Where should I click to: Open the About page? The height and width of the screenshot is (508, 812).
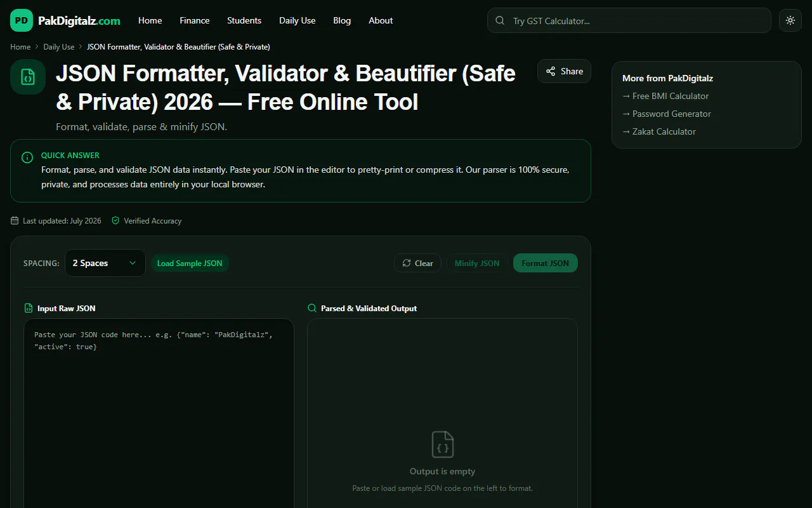381,20
